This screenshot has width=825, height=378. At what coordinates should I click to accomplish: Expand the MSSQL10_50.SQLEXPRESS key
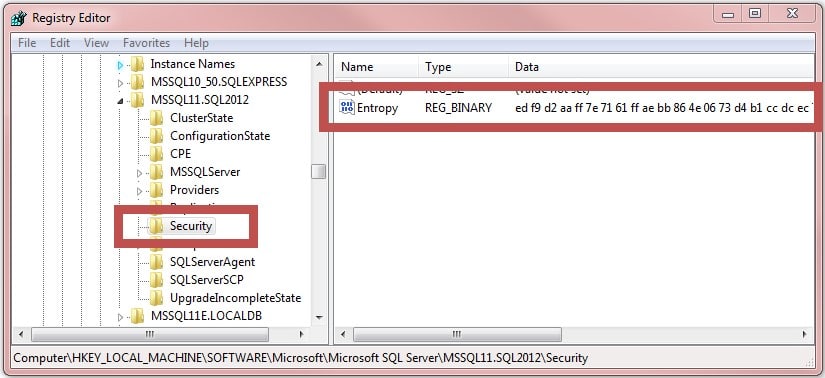pyautogui.click(x=120, y=83)
